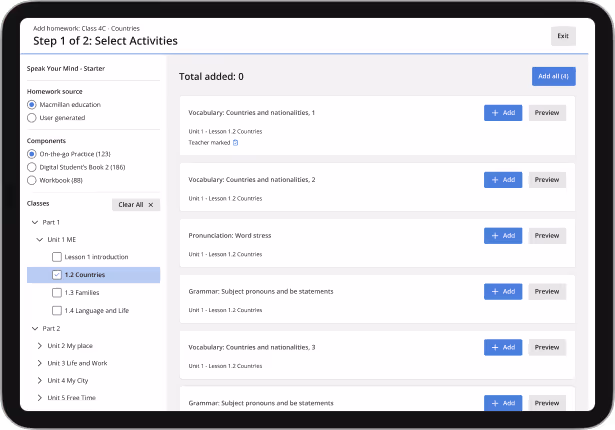Choose On-the-go Practice (123) component
The height and width of the screenshot is (430, 615).
[32, 154]
